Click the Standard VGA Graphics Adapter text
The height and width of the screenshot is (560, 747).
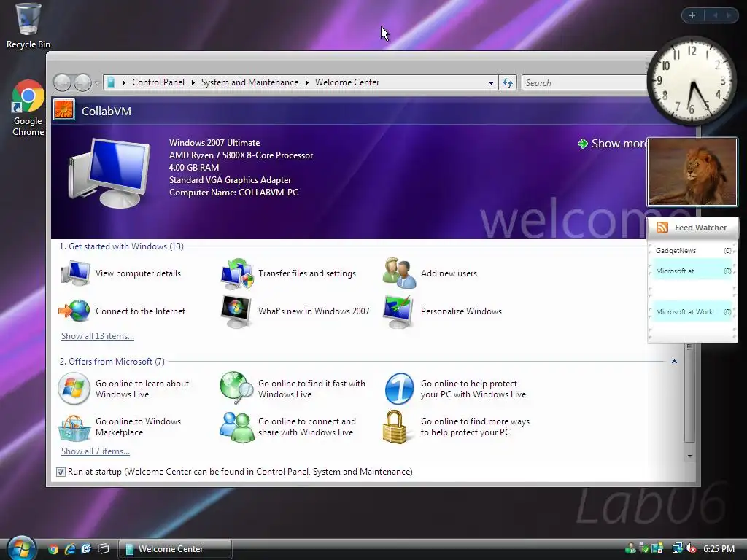pos(230,180)
